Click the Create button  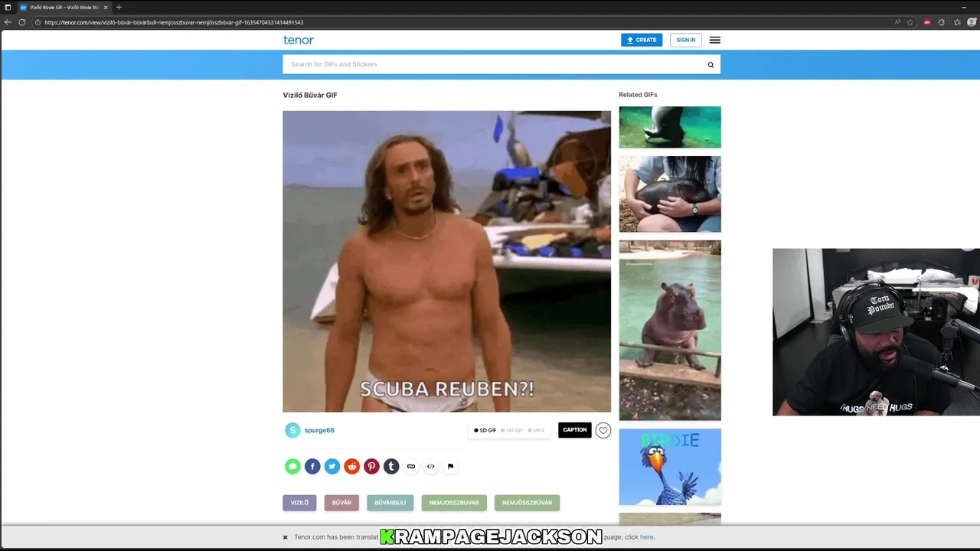642,40
